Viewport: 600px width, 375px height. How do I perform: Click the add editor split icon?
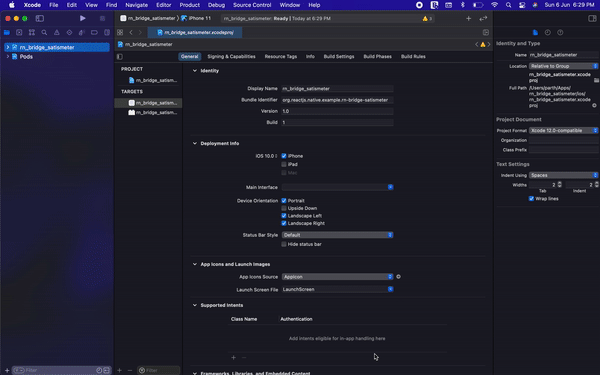[x=486, y=33]
